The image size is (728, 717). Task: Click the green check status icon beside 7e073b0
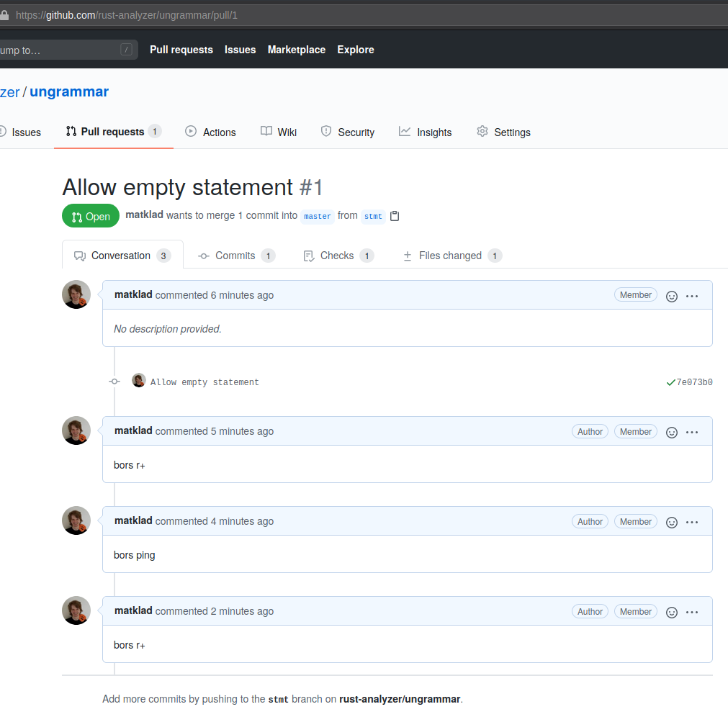click(670, 382)
